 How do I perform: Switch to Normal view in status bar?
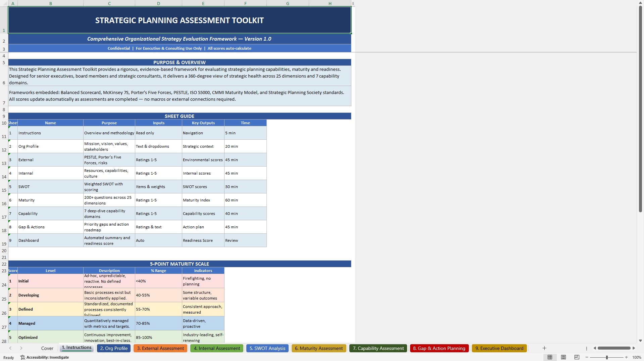(x=550, y=357)
